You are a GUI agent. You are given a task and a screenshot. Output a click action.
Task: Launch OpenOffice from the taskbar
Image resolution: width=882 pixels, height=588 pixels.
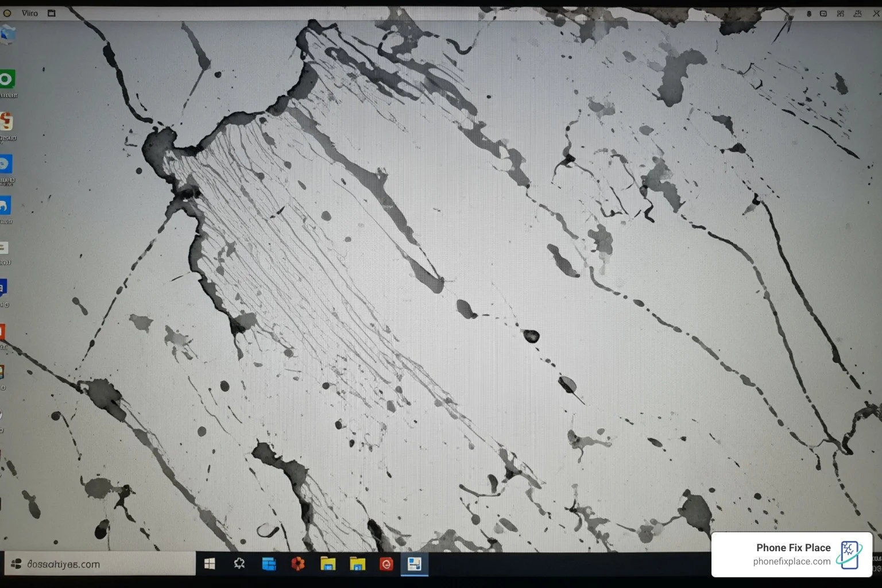pos(298,564)
